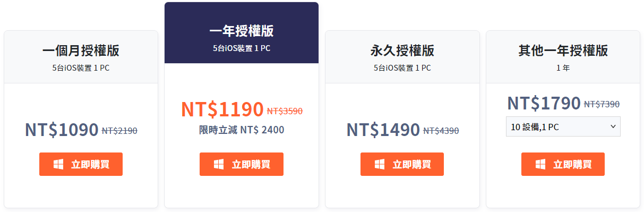Click Windows icon in 其他一年授權版 buy button

(540, 164)
